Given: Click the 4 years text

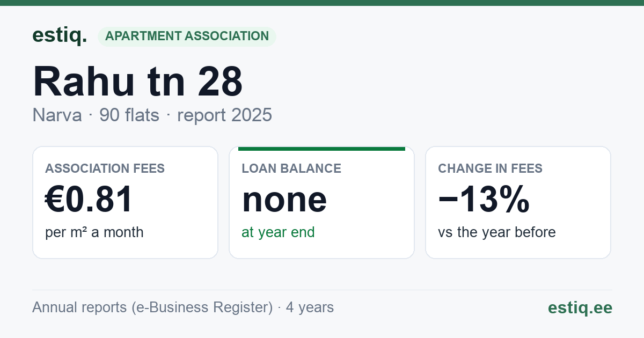Looking at the screenshot, I should 310,307.
